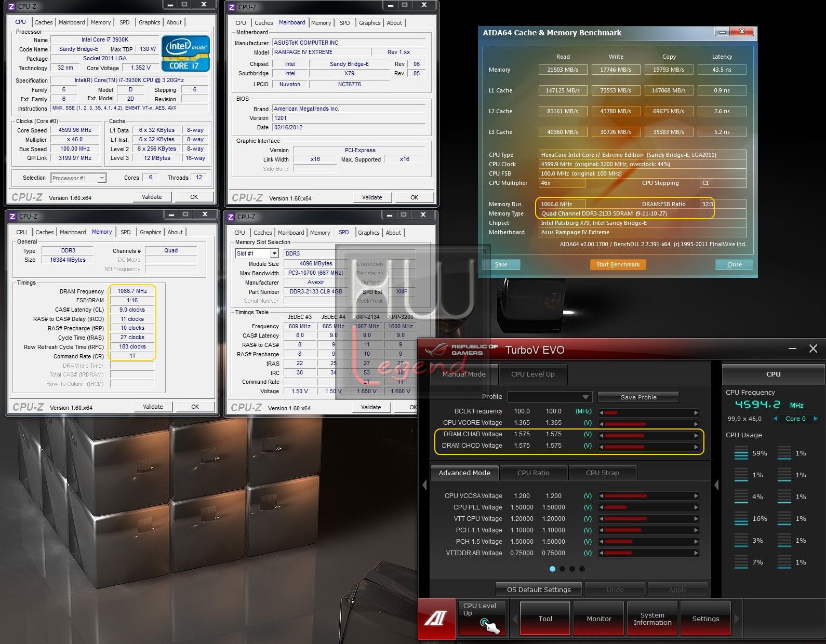Click Save Profile in TurboV EVO
This screenshot has height=644, width=826.
click(x=638, y=397)
